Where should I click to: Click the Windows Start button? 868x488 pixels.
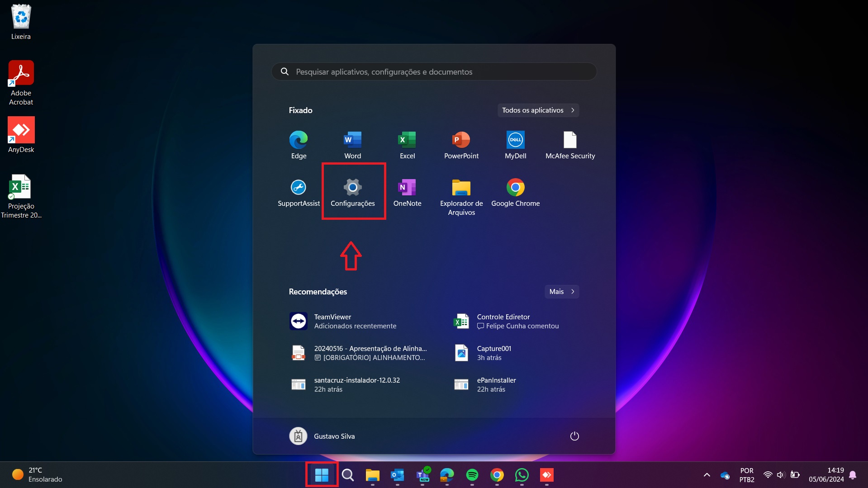click(322, 475)
